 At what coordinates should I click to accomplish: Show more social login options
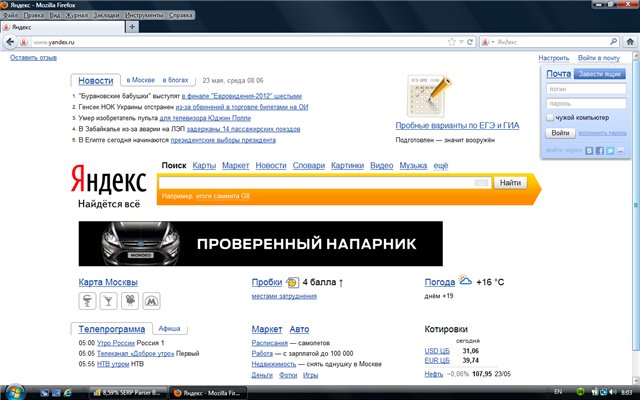coord(620,151)
